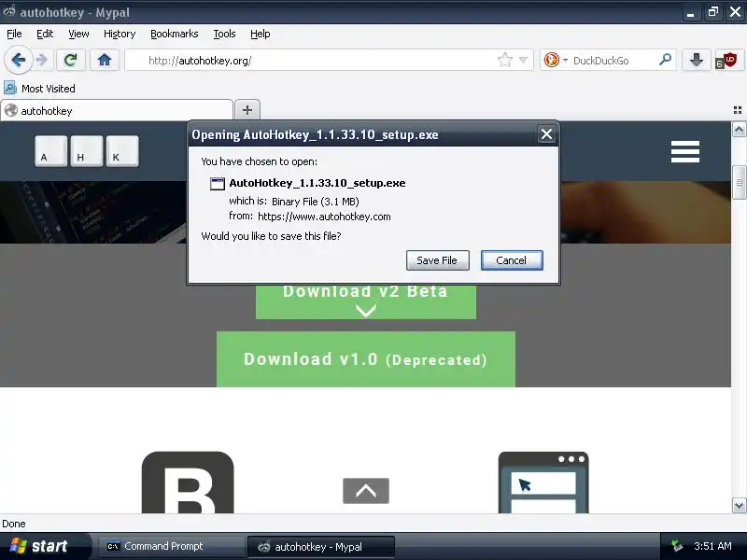
Task: Open the hamburger menu on the website
Action: coord(685,151)
